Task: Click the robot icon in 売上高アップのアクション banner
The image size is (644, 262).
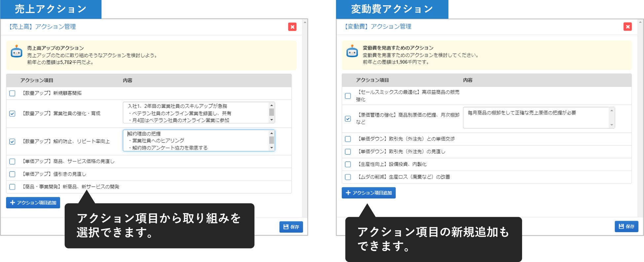Action: pyautogui.click(x=17, y=51)
